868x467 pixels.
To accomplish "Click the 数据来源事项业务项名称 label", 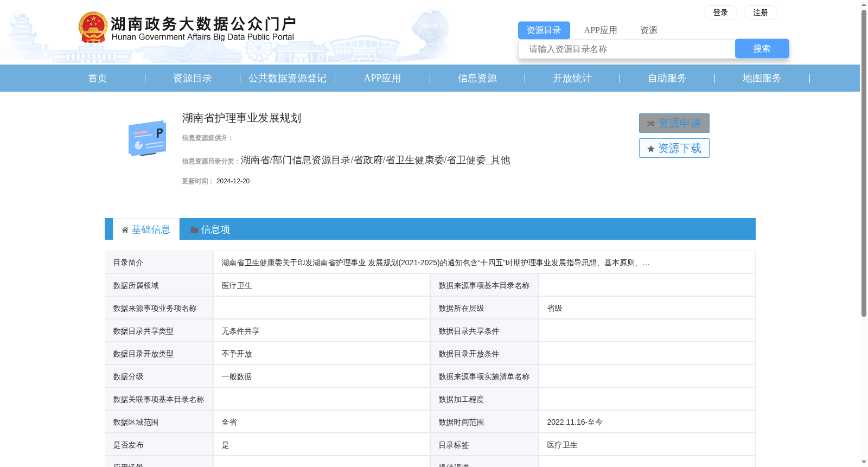I will pyautogui.click(x=155, y=308).
